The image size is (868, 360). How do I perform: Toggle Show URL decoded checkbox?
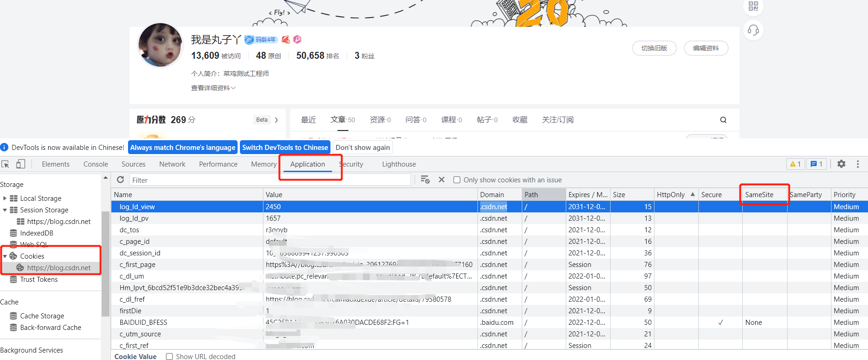(x=169, y=356)
